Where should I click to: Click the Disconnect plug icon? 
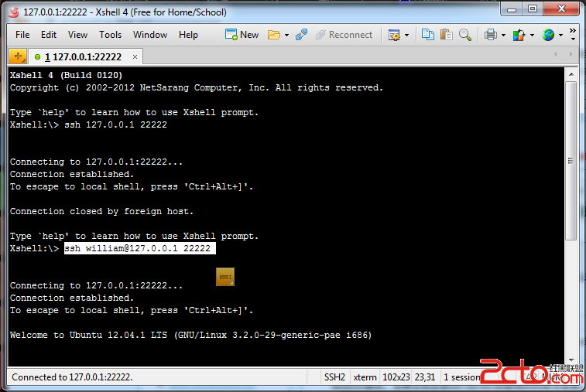click(301, 35)
